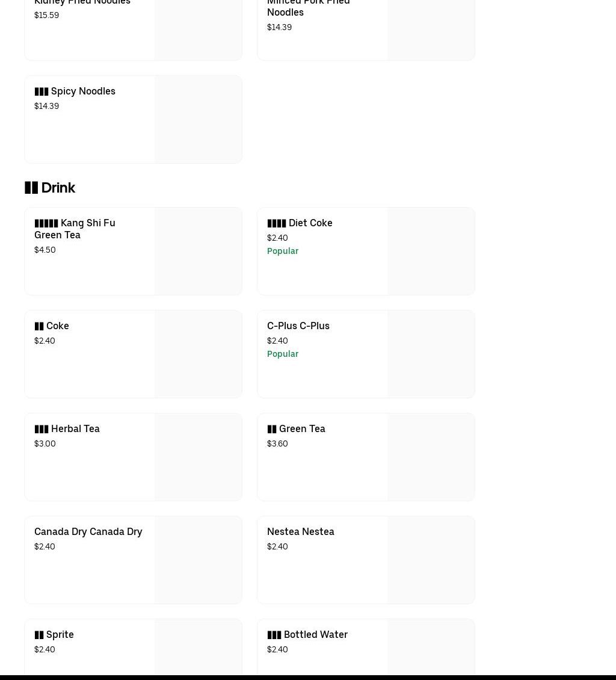Select the Nestea Nestea drink

(x=301, y=532)
